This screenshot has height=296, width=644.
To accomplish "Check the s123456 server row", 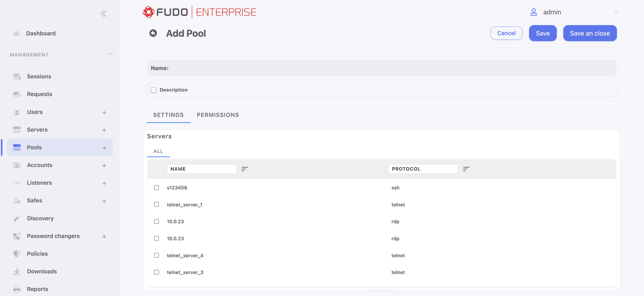I will click(157, 187).
